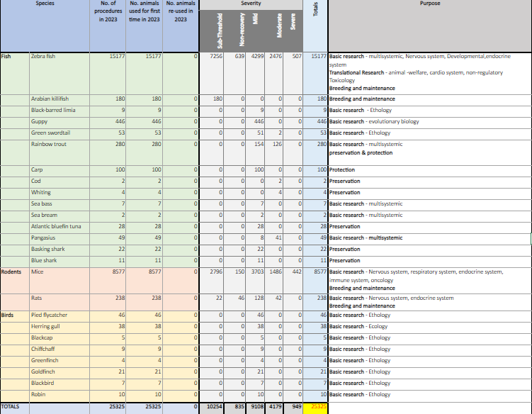Click the Atlantic bluefin tuna cell
Image resolution: width=532 pixels, height=414 pixels.
click(x=60, y=226)
